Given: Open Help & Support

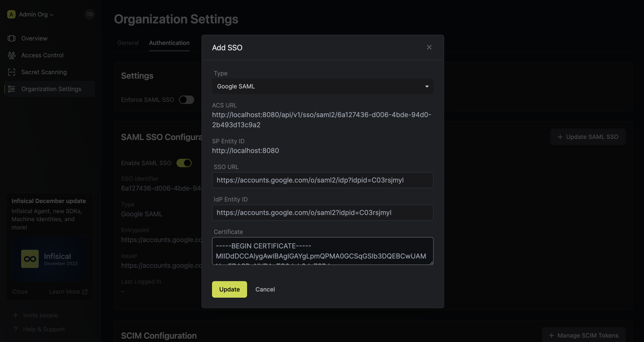Looking at the screenshot, I should (x=39, y=329).
